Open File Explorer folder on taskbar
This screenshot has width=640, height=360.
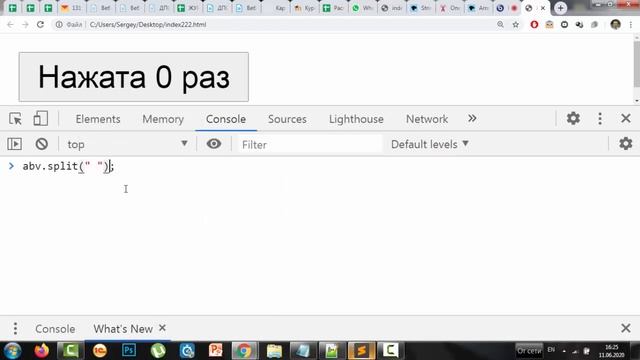pyautogui.click(x=274, y=351)
